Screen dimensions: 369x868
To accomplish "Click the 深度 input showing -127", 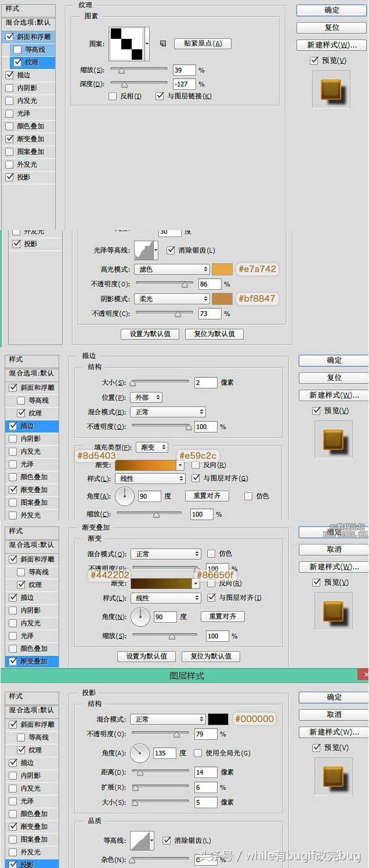I will [x=184, y=84].
